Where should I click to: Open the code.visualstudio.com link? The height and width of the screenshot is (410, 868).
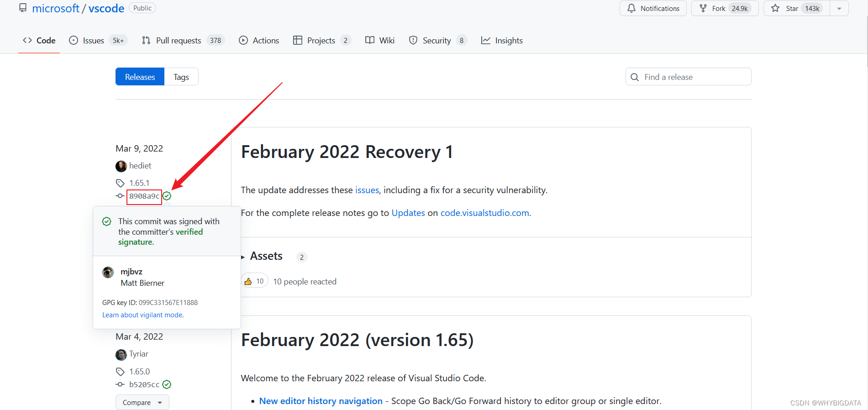(484, 213)
